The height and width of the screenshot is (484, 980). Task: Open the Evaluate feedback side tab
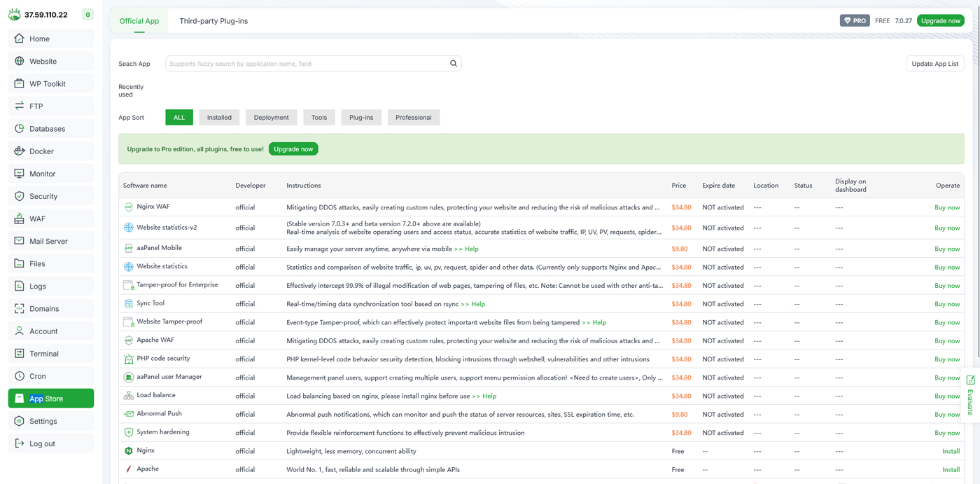pos(970,395)
